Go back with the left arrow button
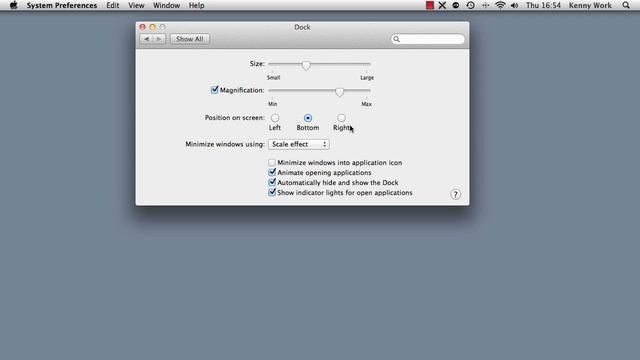The height and width of the screenshot is (360, 640). pos(146,39)
